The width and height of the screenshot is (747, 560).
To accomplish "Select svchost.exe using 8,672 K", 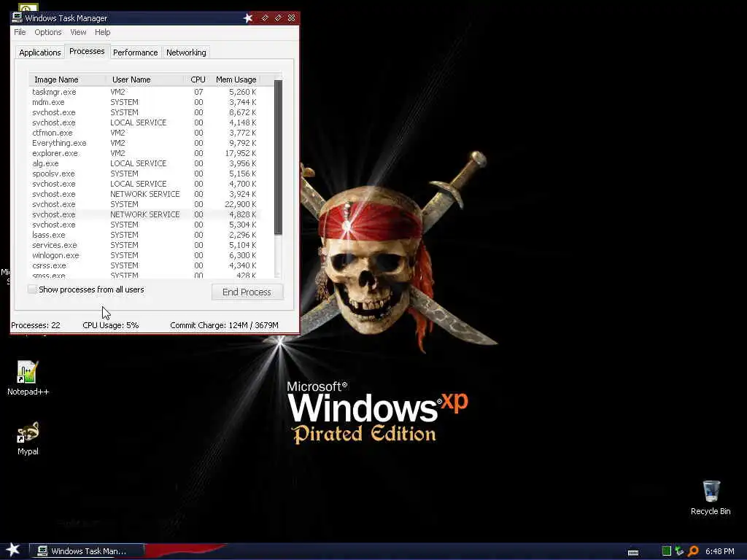I will (x=145, y=112).
